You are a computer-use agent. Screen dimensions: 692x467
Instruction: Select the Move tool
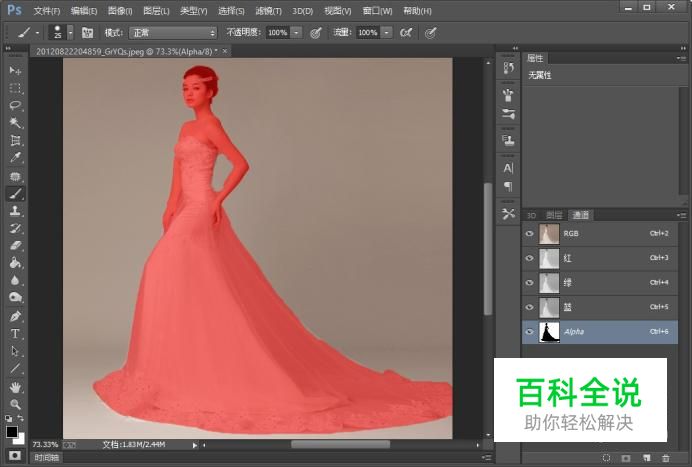coord(15,70)
